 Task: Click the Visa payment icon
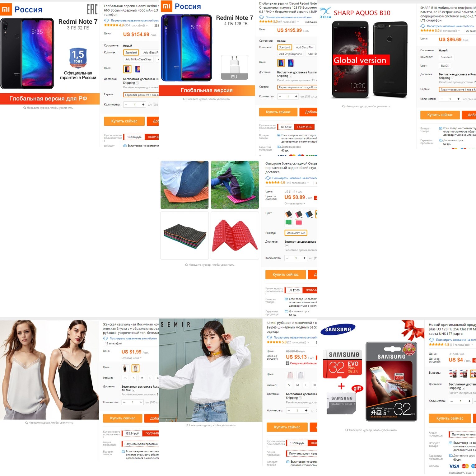click(x=454, y=466)
